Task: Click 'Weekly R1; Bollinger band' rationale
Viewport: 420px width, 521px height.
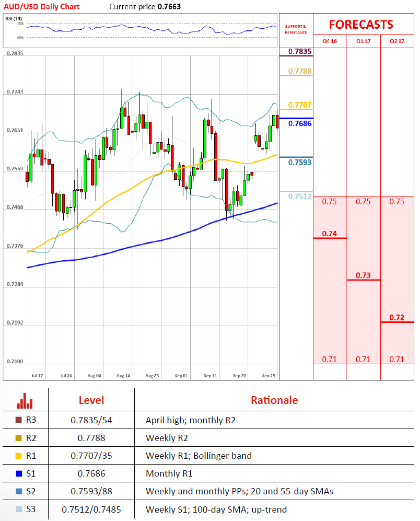Action: pos(199,456)
